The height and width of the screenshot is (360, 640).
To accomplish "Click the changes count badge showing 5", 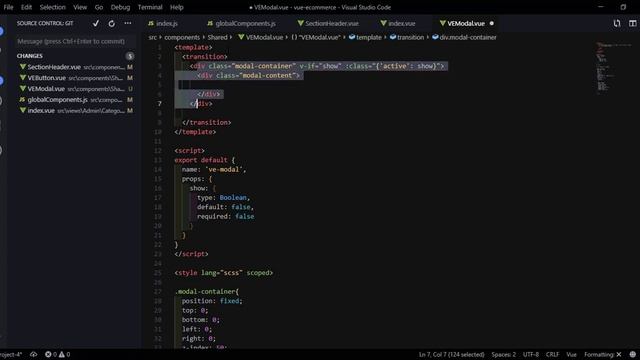I will coord(130,56).
